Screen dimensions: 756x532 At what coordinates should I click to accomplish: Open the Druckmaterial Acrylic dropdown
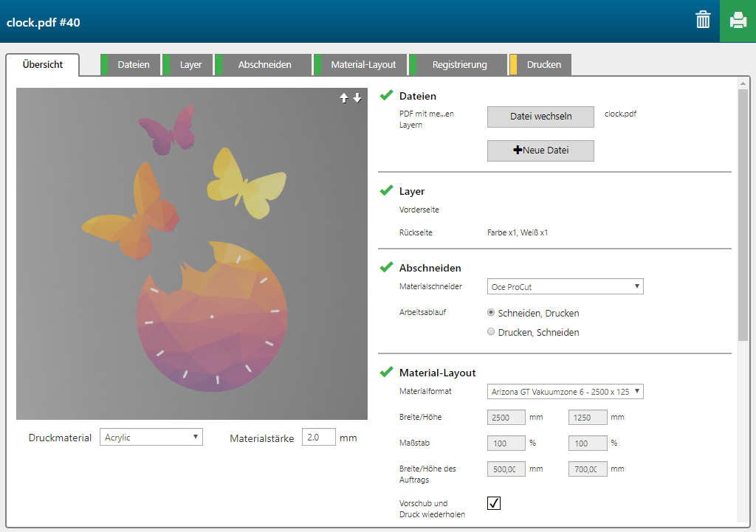pyautogui.click(x=151, y=438)
